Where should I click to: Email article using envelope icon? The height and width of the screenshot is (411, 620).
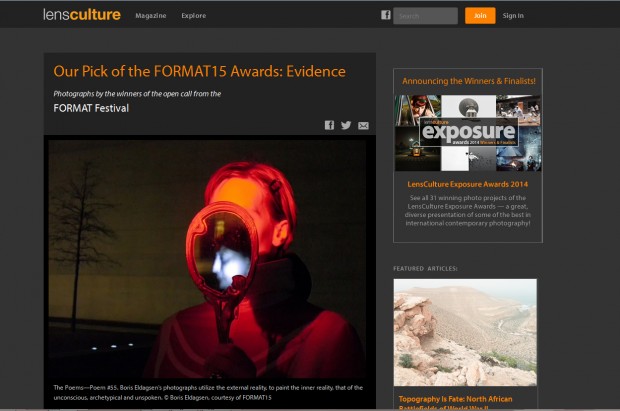click(x=363, y=126)
